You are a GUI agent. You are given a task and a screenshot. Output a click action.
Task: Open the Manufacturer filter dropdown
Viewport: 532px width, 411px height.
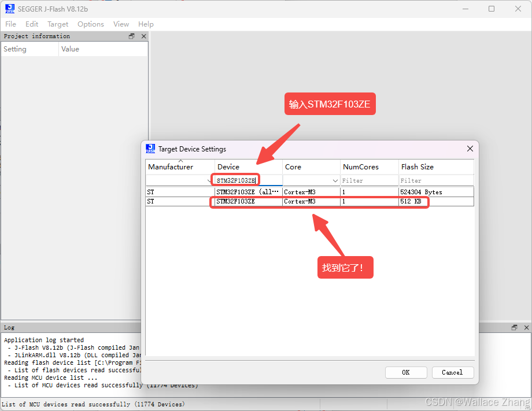pyautogui.click(x=209, y=181)
